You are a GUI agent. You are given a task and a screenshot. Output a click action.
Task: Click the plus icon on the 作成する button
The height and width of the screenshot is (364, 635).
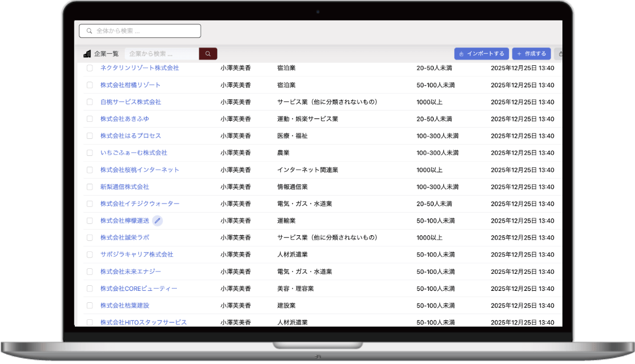click(x=519, y=53)
